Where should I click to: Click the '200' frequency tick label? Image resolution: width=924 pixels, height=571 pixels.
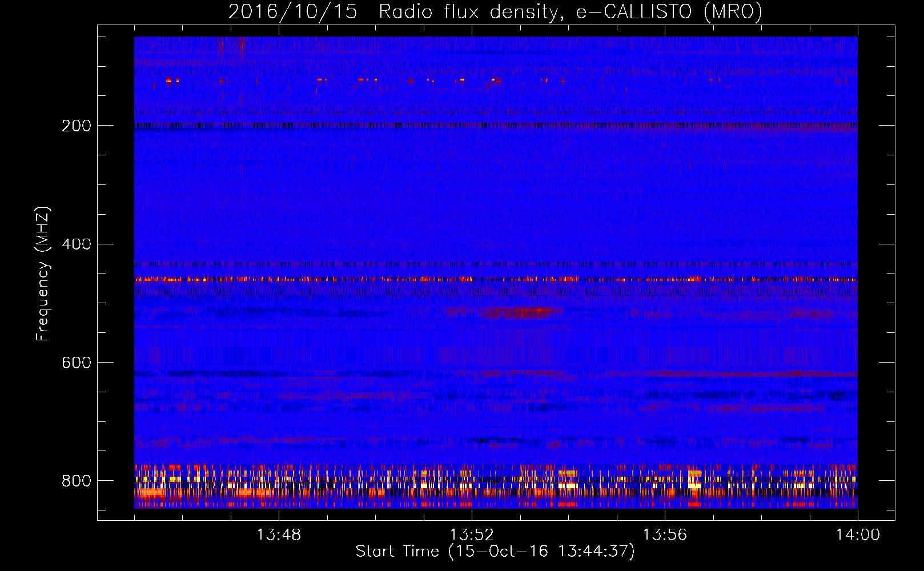(x=77, y=126)
